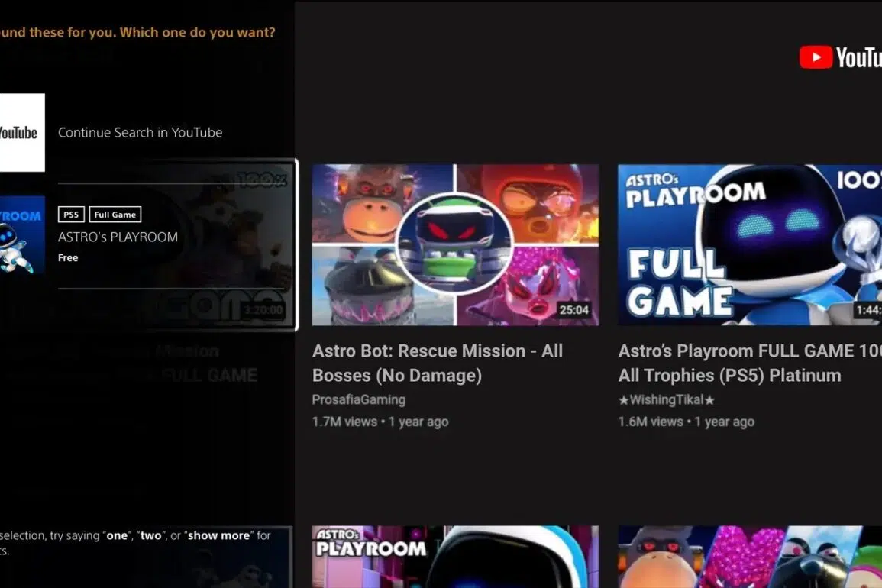Image resolution: width=882 pixels, height=588 pixels.
Task: Click the 3:20:00 duration badge on dimmed video
Action: [263, 311]
